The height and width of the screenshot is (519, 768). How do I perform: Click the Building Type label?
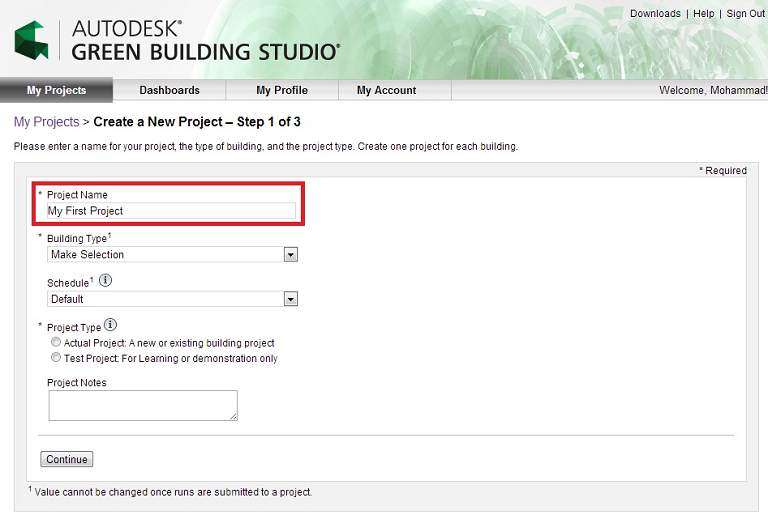pyautogui.click(x=77, y=238)
